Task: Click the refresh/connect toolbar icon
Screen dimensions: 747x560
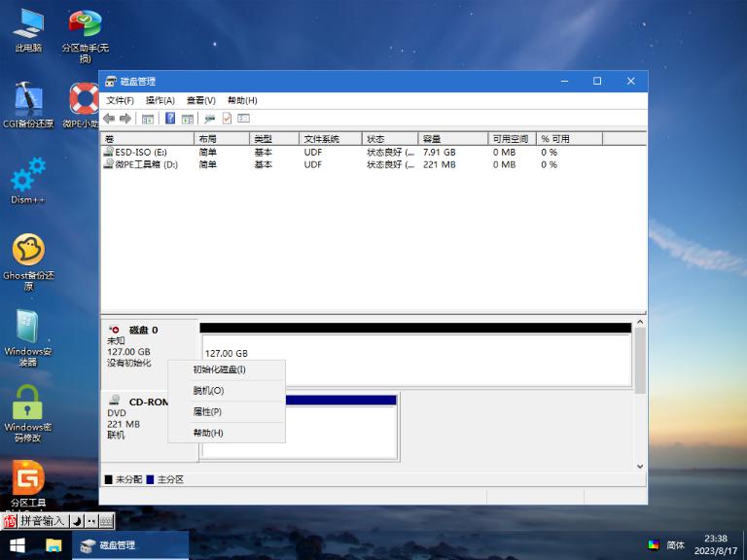Action: tap(210, 118)
